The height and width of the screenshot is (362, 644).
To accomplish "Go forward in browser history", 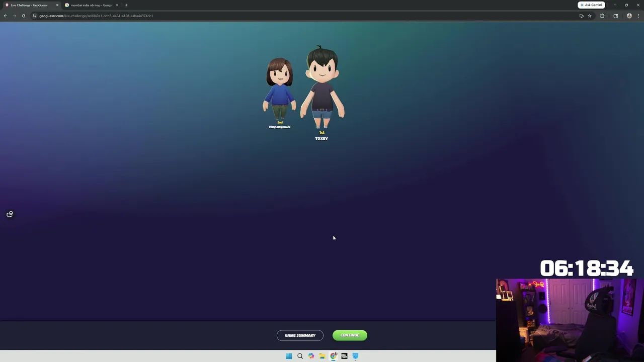I will click(14, 16).
